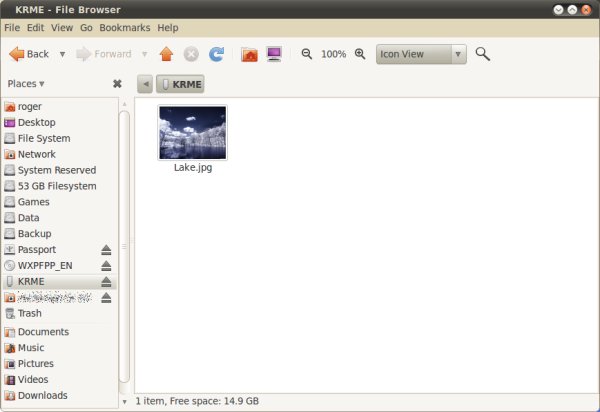
Task: Click the sidebar scrollbar down arrow
Action: point(124,402)
